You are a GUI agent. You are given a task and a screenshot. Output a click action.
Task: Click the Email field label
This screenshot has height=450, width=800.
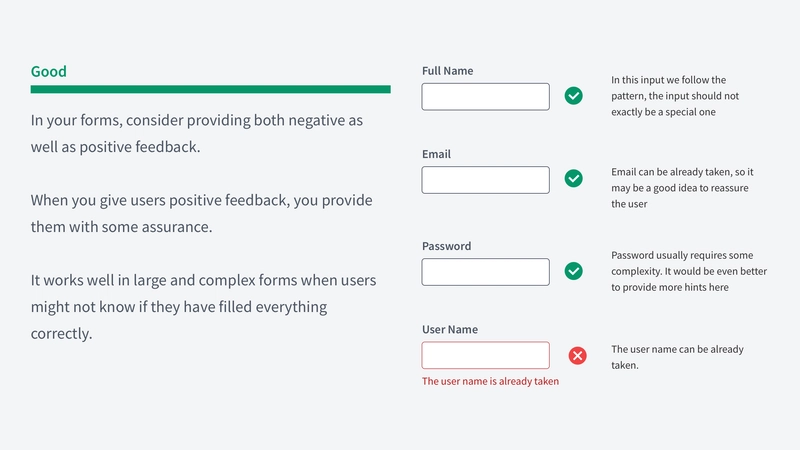(436, 154)
